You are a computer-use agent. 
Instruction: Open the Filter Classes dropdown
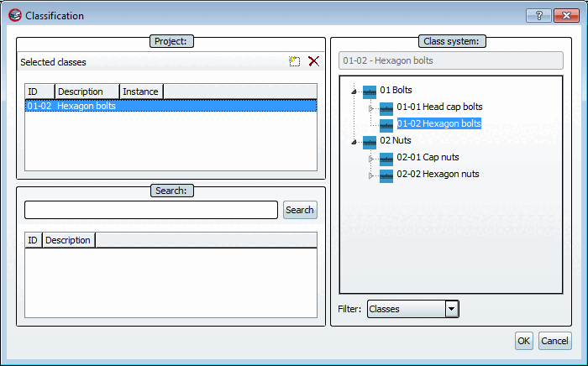point(452,309)
